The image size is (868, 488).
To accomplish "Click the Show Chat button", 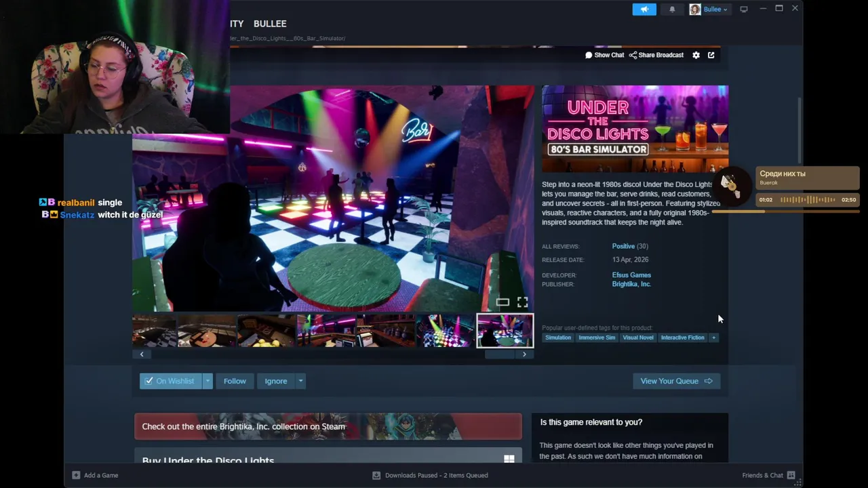I will coord(604,55).
